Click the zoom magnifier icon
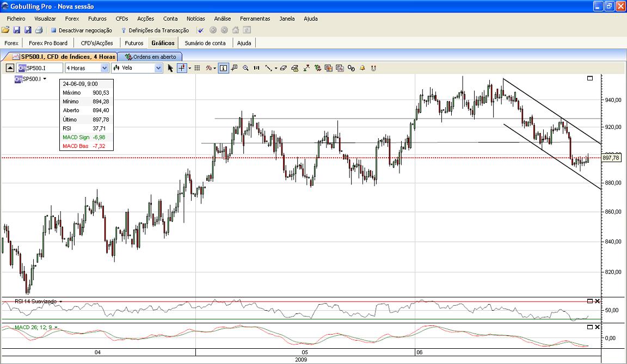 click(246, 69)
